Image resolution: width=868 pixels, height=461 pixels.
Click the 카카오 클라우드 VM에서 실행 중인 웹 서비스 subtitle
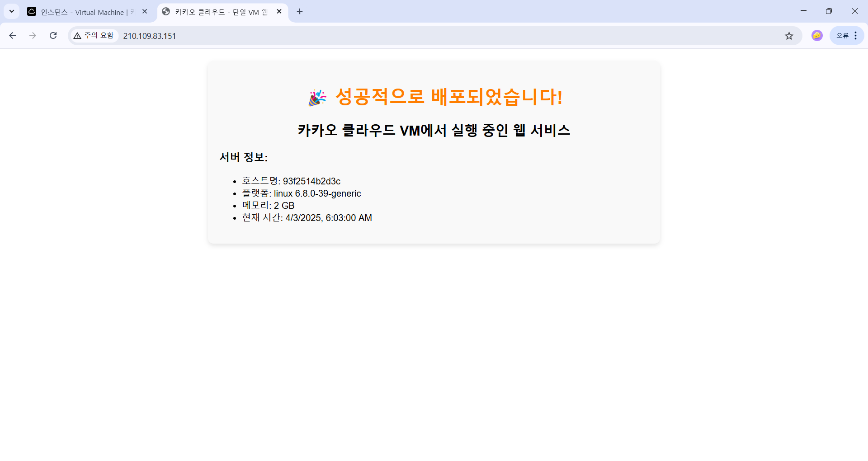434,131
